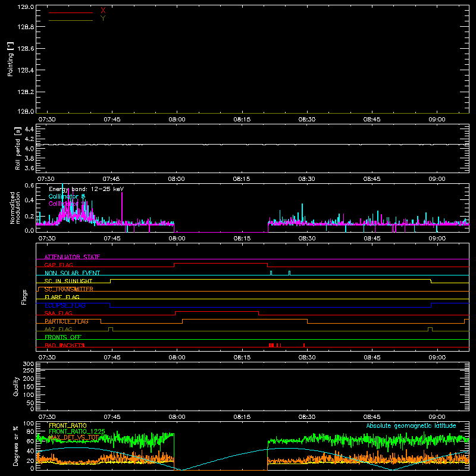Viewport: 476px width, 476px height.
Task: Select the olive Y legend line sample
Action: click(71, 20)
